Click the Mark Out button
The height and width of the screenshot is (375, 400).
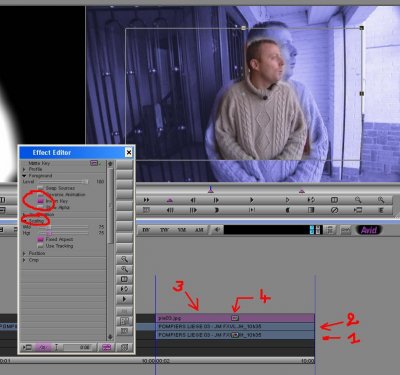(287, 210)
